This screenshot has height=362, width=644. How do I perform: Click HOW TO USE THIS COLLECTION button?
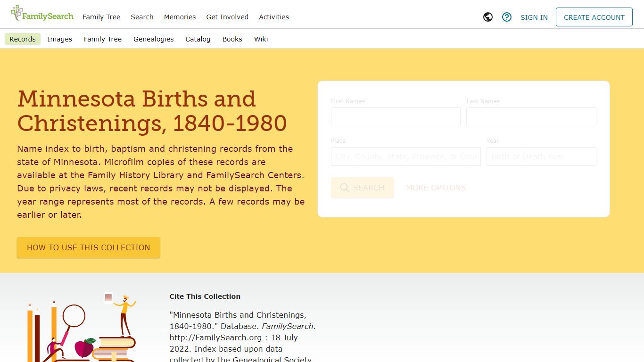coord(89,247)
